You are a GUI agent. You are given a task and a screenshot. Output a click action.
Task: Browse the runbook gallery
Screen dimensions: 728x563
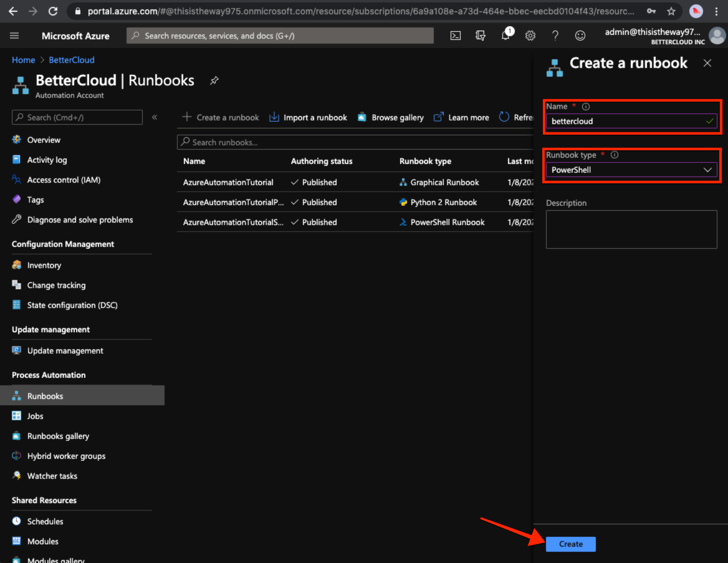tap(390, 117)
